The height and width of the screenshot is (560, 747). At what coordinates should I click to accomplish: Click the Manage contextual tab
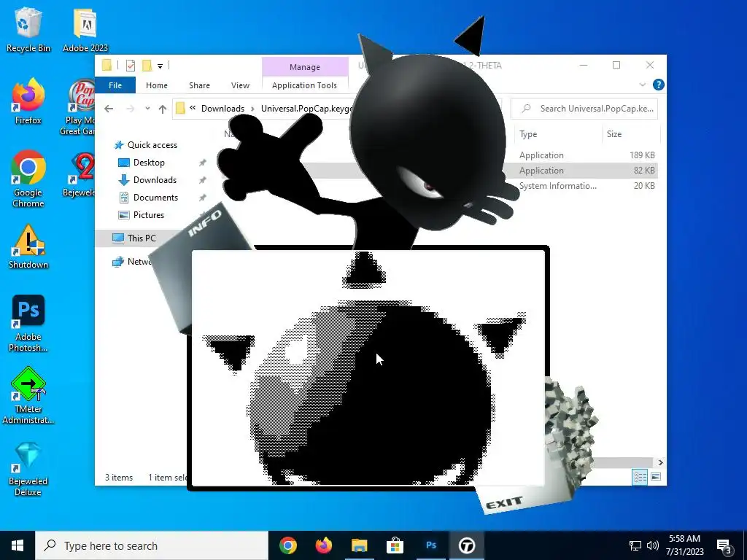(x=305, y=67)
